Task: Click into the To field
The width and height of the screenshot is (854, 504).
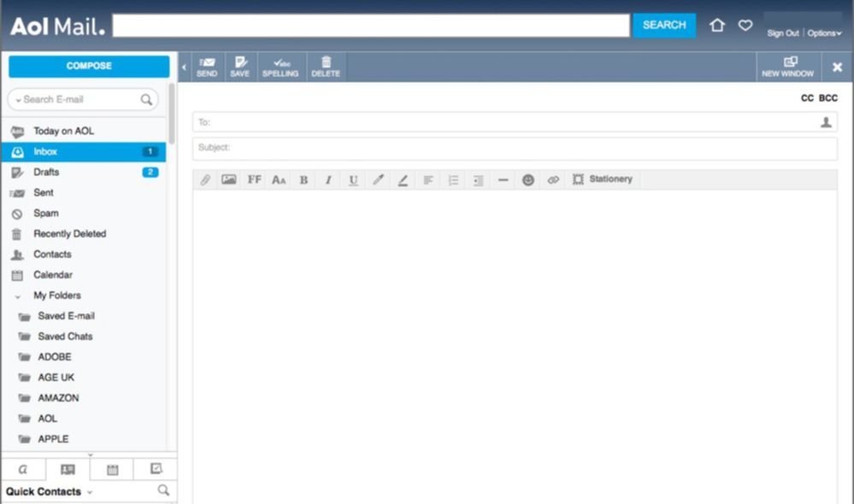Action: (514, 122)
